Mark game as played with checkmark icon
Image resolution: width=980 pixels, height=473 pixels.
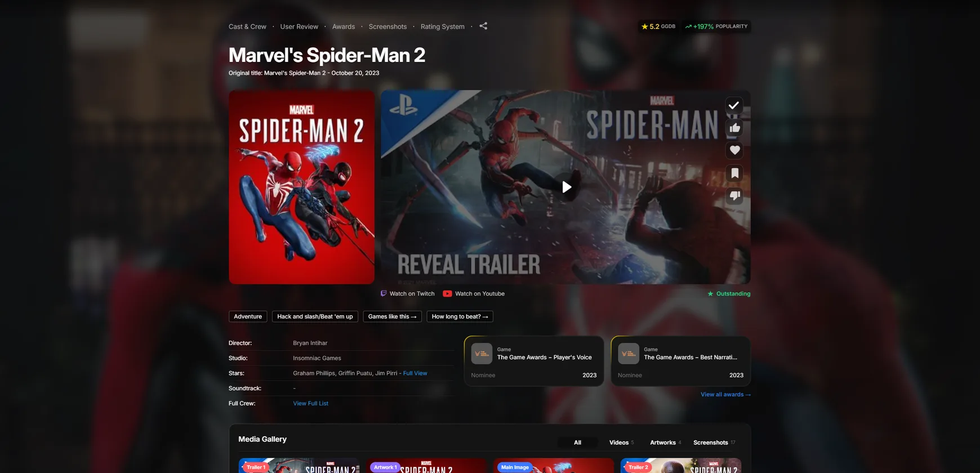734,105
